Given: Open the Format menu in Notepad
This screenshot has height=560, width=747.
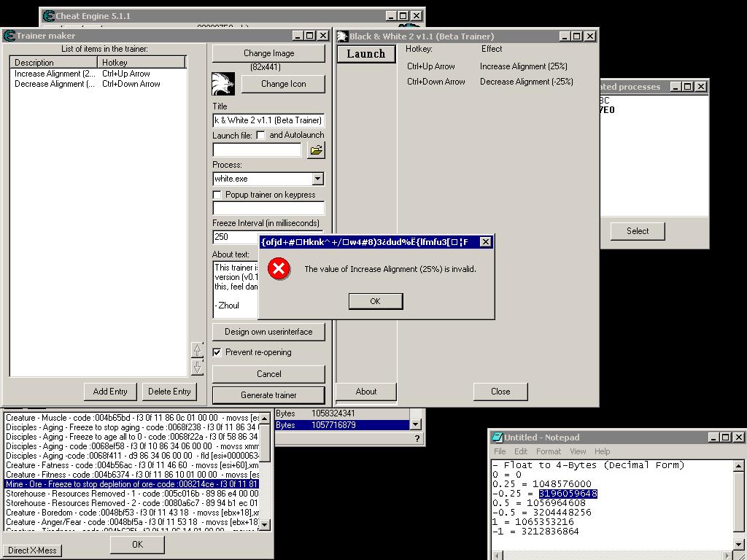Looking at the screenshot, I should [548, 451].
